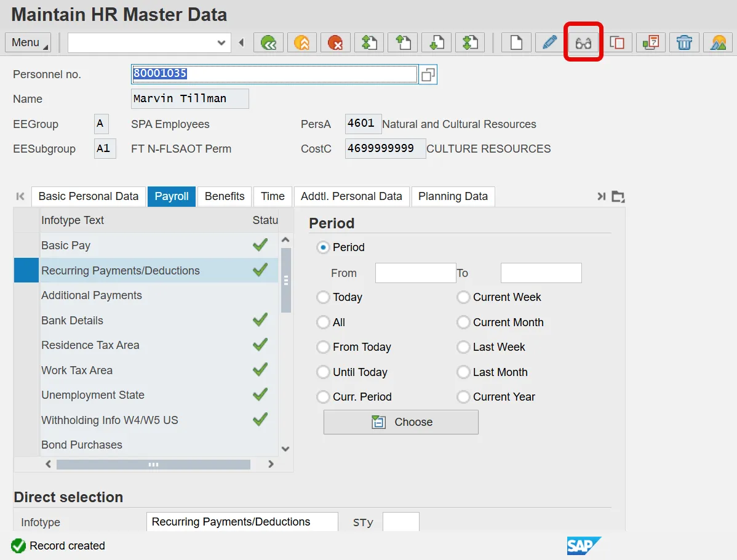Viewport: 737px width, 560px height.
Task: Select the Today radio button
Action: (323, 297)
